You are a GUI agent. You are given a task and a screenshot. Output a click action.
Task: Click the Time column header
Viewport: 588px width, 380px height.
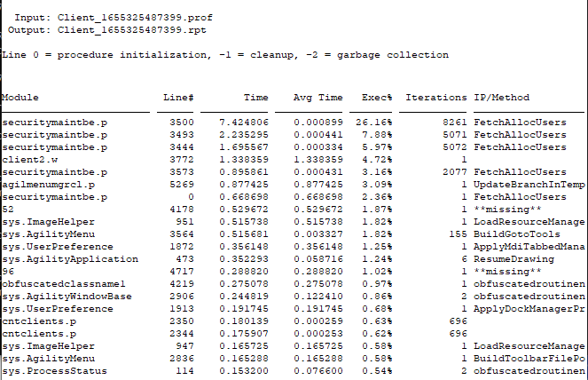pyautogui.click(x=256, y=98)
